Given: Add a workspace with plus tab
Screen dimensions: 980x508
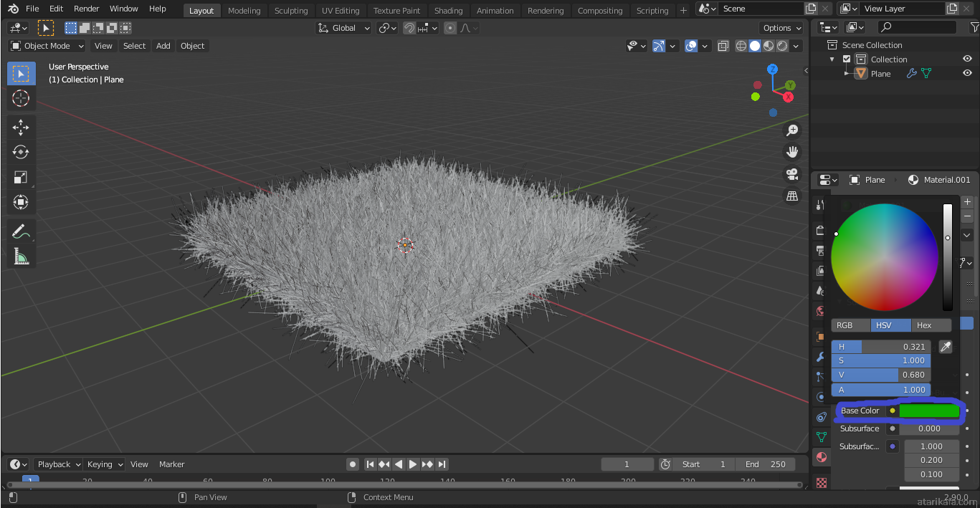Looking at the screenshot, I should pos(683,10).
